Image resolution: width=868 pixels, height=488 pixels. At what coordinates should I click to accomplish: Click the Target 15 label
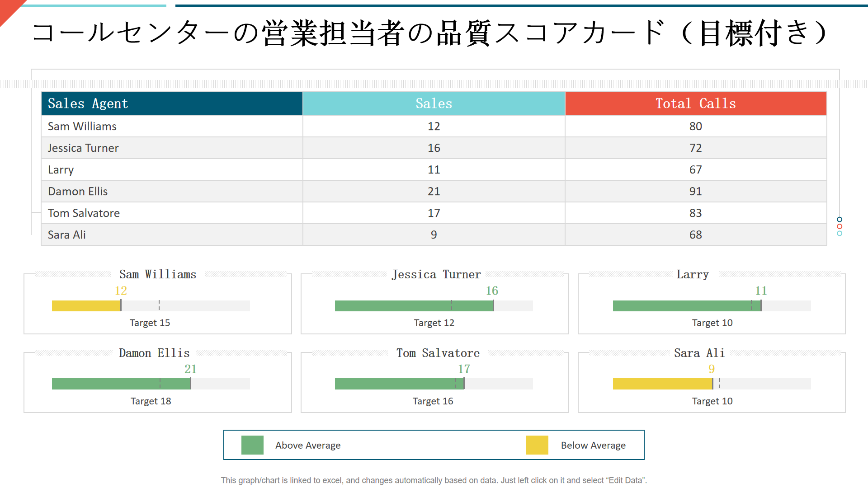(x=150, y=323)
